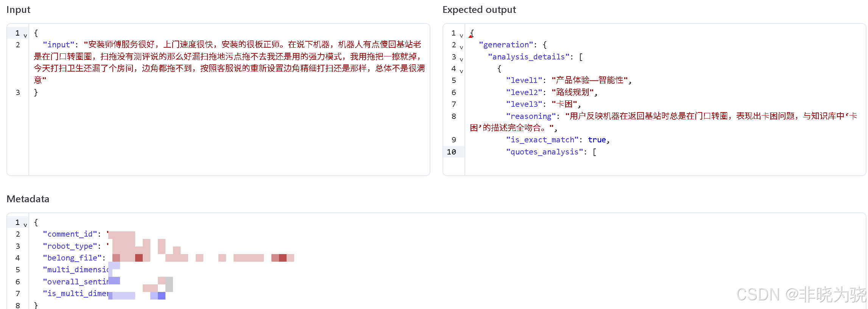
Task: Click the "multi_dimensi" key in Metadata
Action: point(76,270)
